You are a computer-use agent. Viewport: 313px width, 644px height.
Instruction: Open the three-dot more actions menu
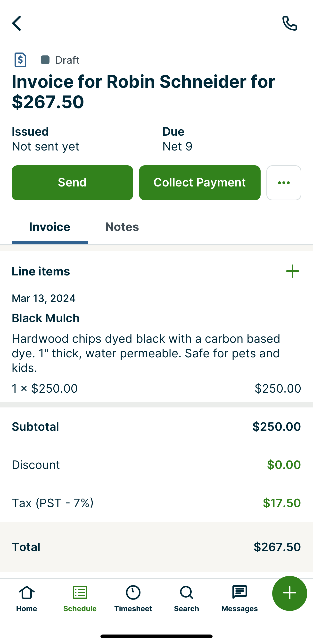284,183
